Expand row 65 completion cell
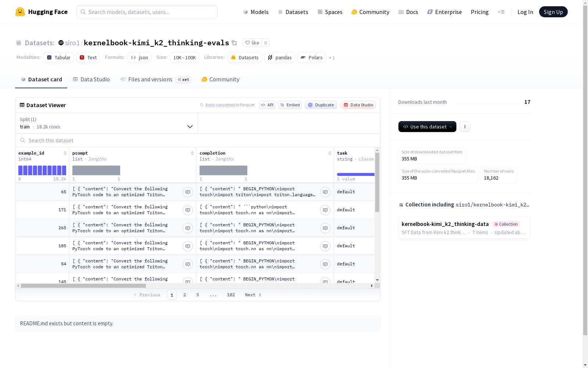Viewport: 588px width, 368px height. (325, 192)
